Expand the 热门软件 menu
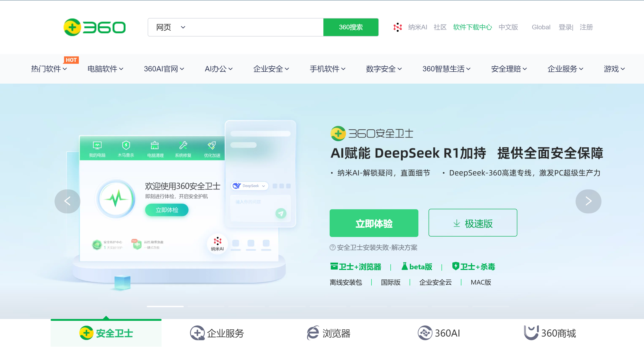Image resolution: width=644 pixels, height=352 pixels. [49, 69]
